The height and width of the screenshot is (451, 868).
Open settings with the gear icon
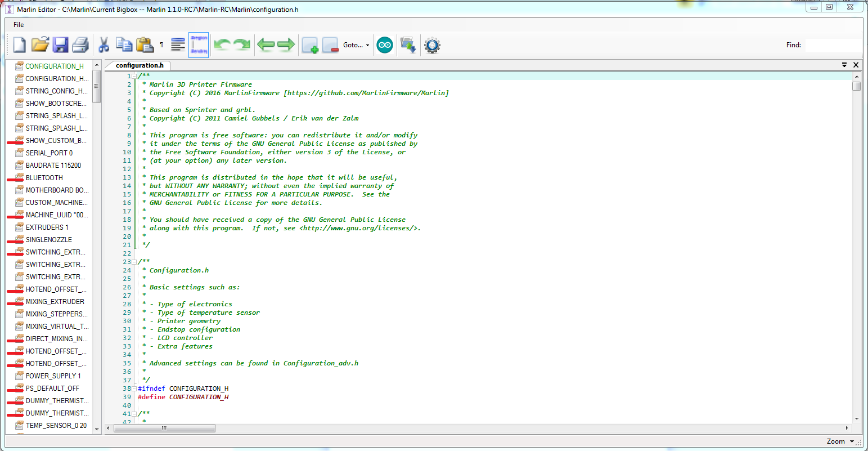[432, 45]
